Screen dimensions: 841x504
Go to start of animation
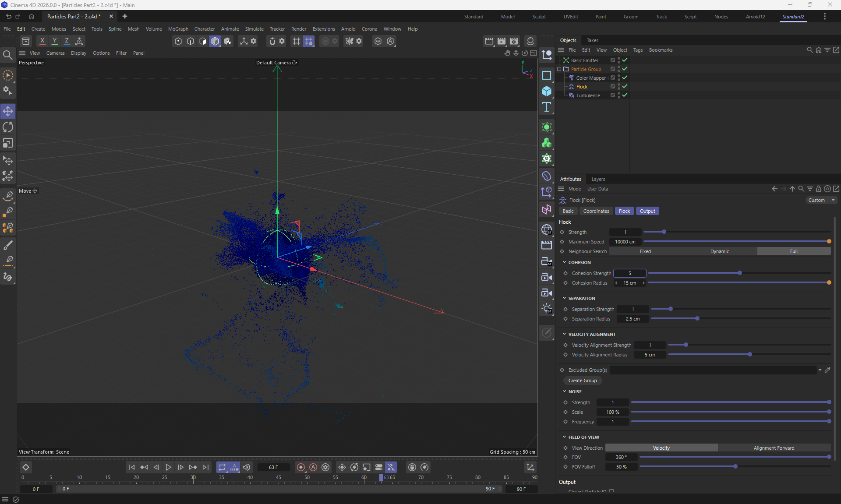coord(131,467)
